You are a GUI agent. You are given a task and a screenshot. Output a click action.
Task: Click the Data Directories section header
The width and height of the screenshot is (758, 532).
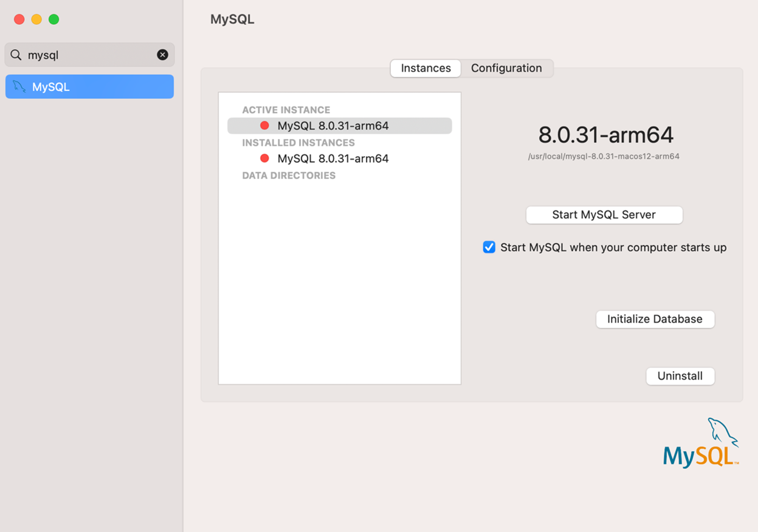pos(289,176)
